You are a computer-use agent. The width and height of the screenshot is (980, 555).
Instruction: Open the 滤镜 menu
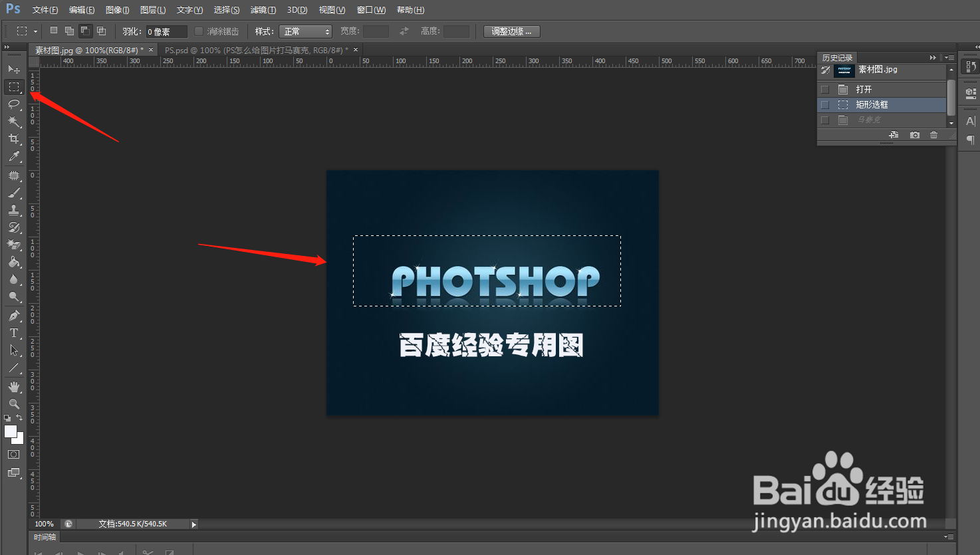coord(263,9)
